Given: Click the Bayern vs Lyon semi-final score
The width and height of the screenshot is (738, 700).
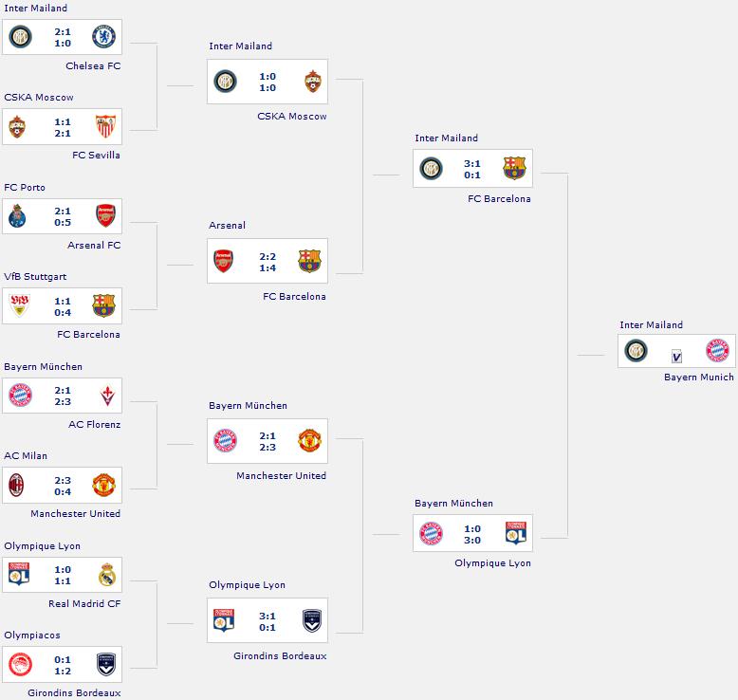Looking at the screenshot, I should [472, 534].
